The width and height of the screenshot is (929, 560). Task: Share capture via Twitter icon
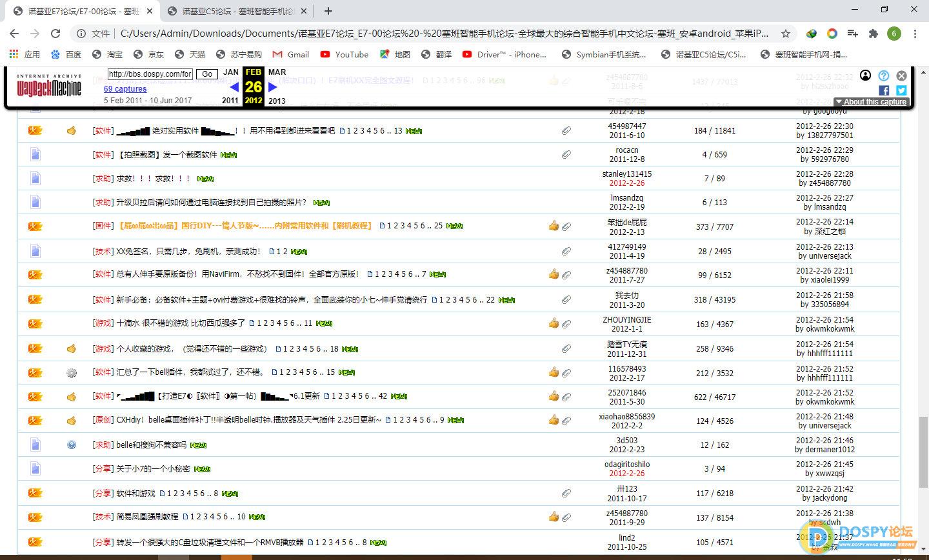point(901,90)
